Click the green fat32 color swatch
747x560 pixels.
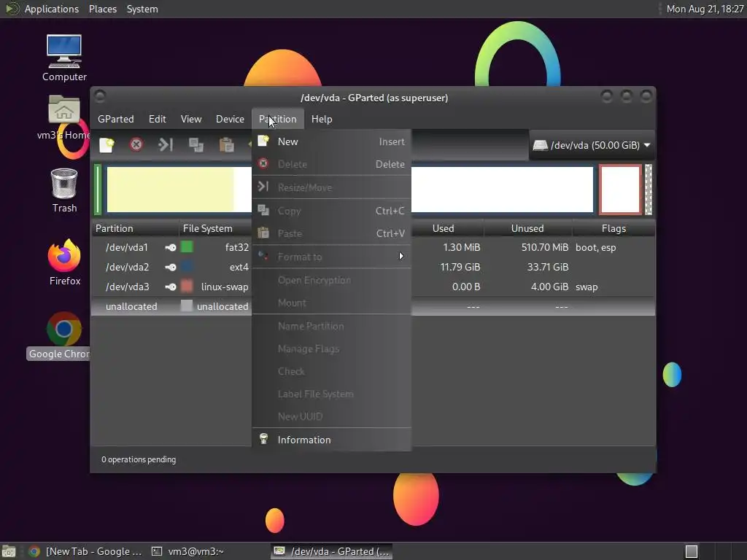(x=187, y=247)
